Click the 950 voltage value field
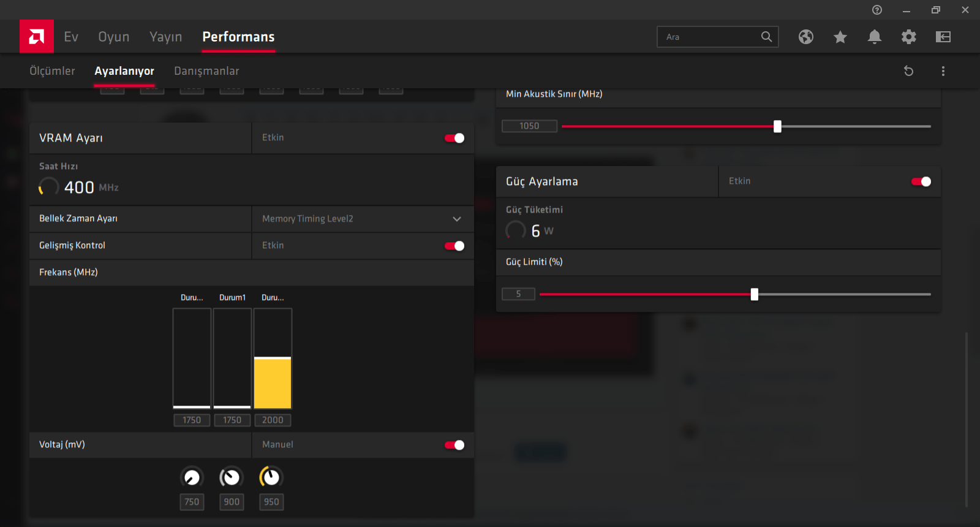Screen dimensions: 980x527 click(x=271, y=502)
